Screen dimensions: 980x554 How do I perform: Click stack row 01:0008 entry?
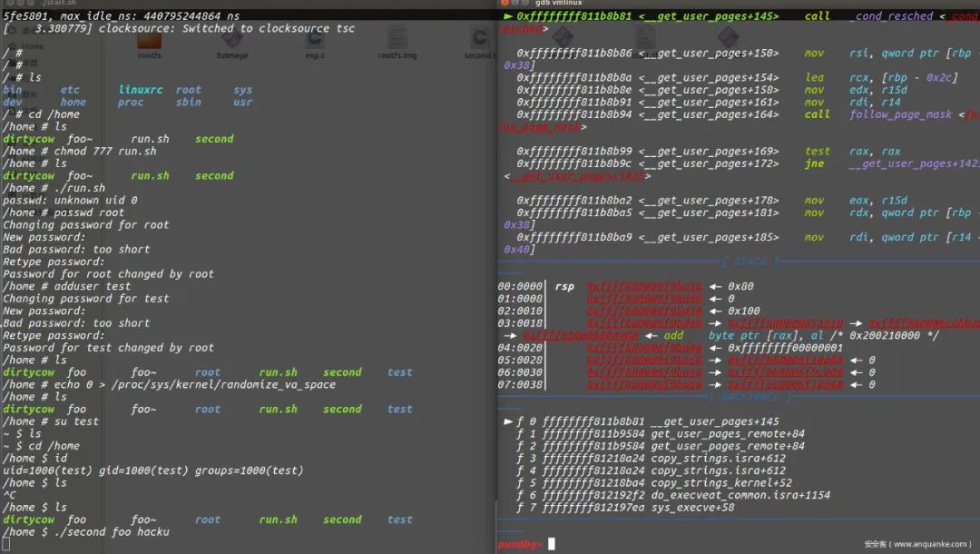tap(616, 299)
